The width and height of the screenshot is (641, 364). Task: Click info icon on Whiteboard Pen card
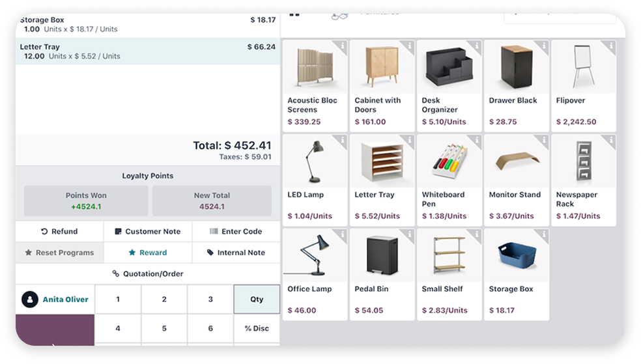pyautogui.click(x=476, y=140)
